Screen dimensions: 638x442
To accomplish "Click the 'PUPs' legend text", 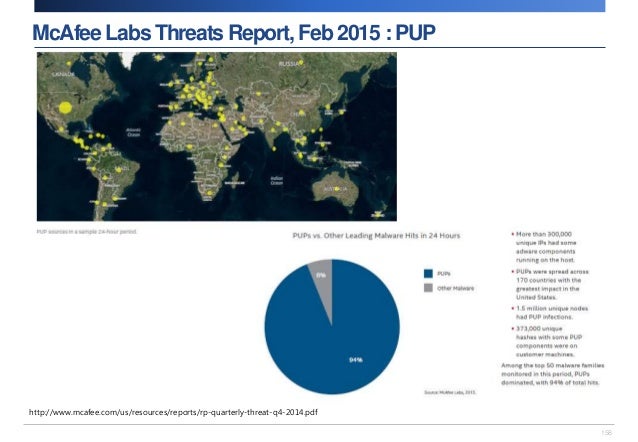I will [444, 274].
